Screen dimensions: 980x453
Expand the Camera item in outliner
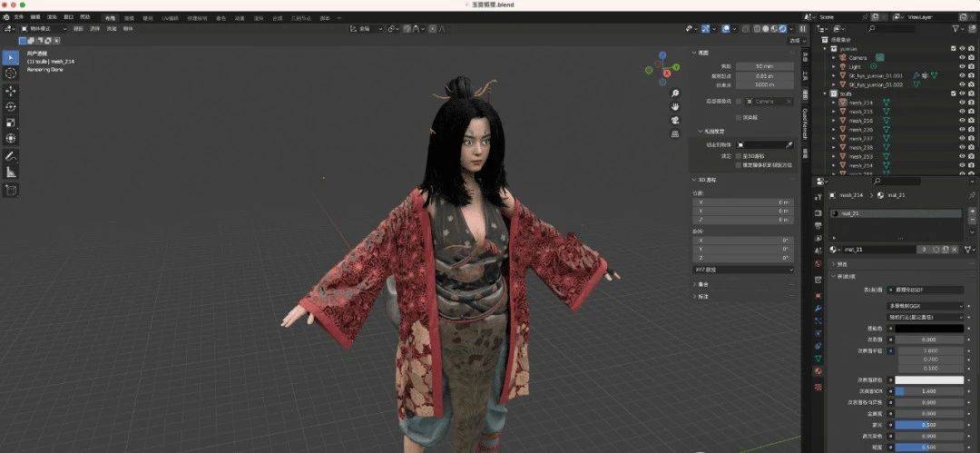(x=833, y=57)
